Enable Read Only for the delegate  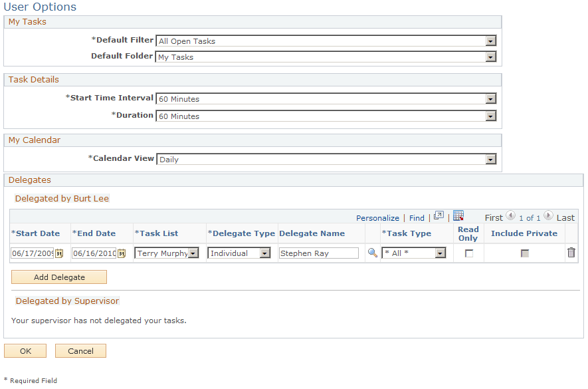(468, 253)
